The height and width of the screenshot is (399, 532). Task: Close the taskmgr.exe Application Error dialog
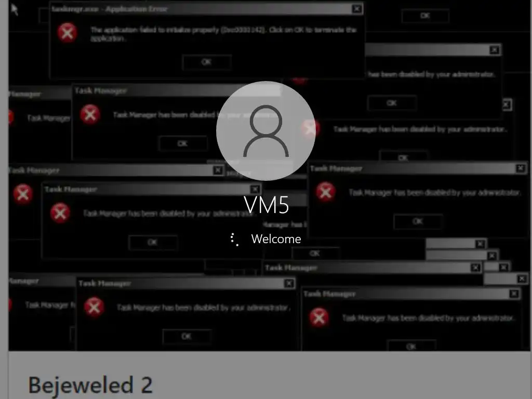(356, 9)
